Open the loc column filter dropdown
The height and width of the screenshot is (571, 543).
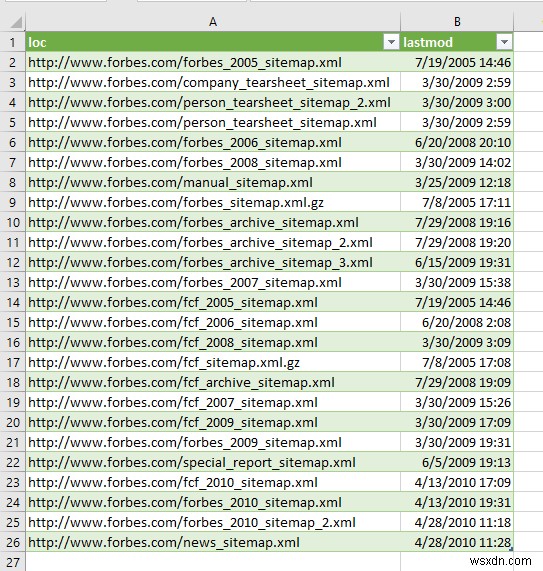391,42
